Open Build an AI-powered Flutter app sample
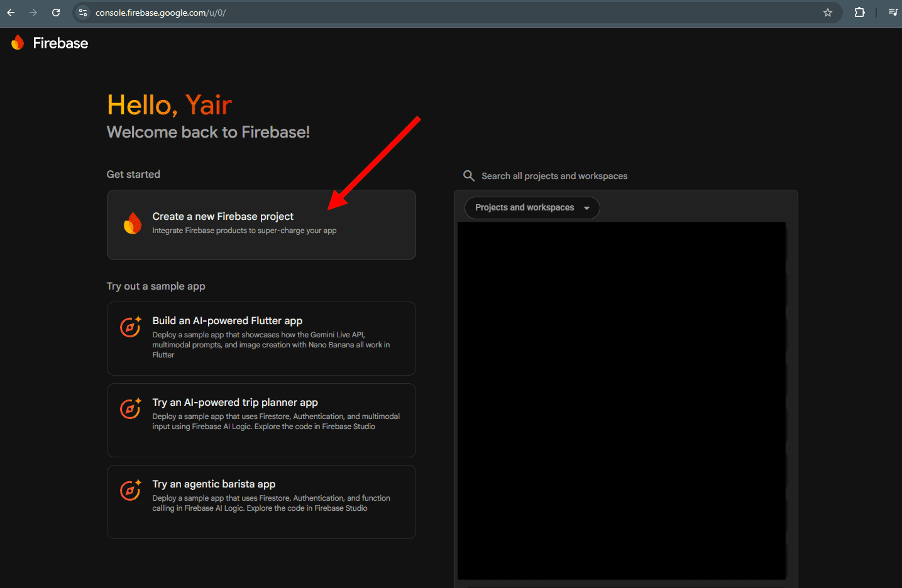This screenshot has width=902, height=588. click(x=261, y=339)
